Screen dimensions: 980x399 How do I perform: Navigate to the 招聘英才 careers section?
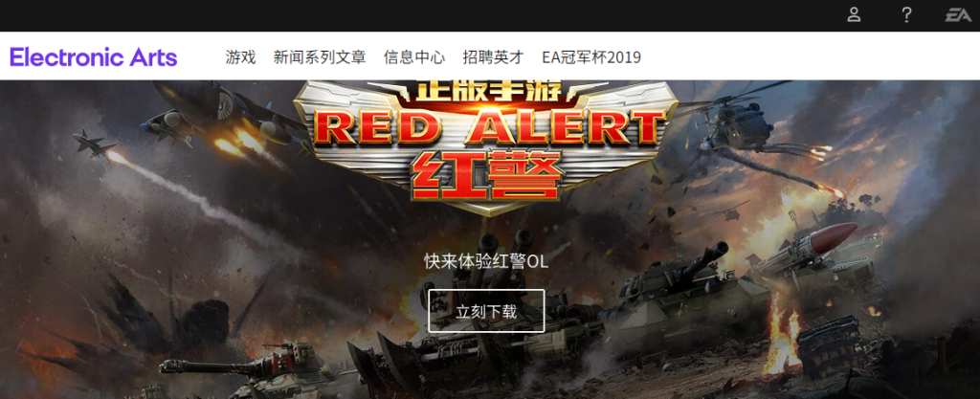click(x=493, y=57)
